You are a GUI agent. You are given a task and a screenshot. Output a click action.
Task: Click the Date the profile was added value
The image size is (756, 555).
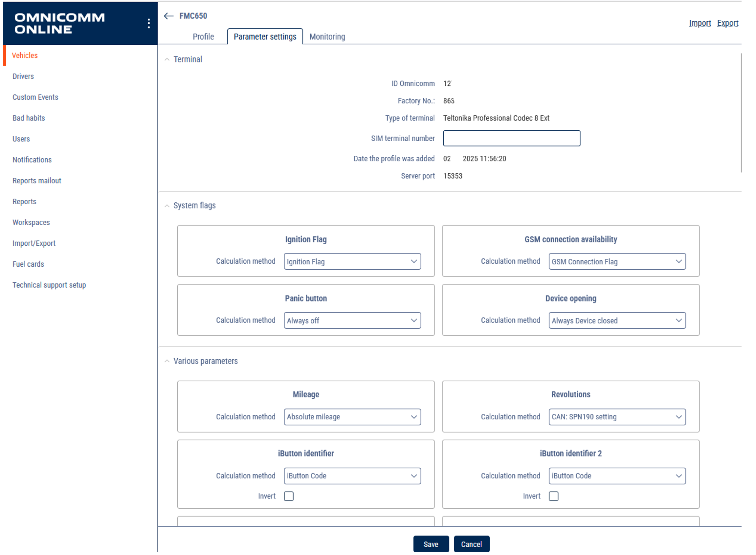[x=475, y=159]
